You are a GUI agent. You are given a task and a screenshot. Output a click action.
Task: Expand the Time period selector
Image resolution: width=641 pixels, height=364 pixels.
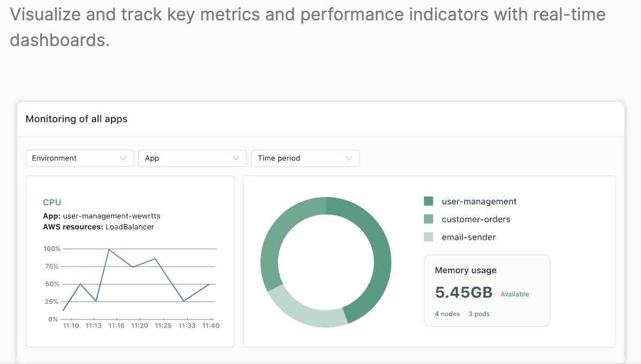pyautogui.click(x=305, y=158)
